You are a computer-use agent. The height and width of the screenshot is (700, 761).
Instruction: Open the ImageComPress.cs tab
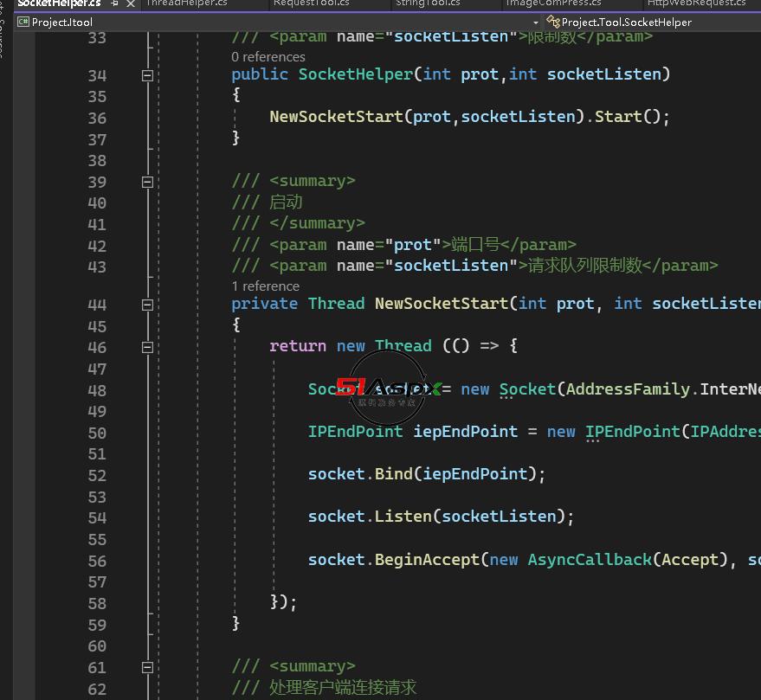point(553,3)
